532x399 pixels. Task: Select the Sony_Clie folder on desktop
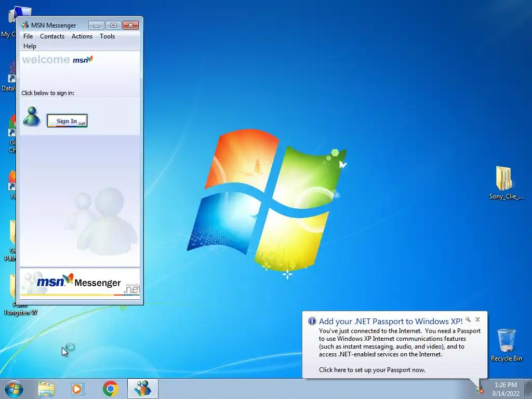506,182
